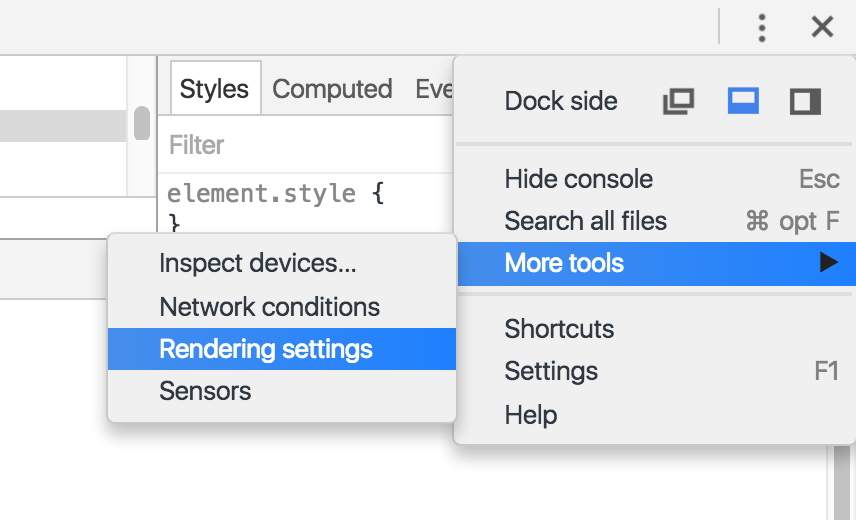Expand the More tools submenu arrow
Screen dimensions: 856x520
[829, 262]
